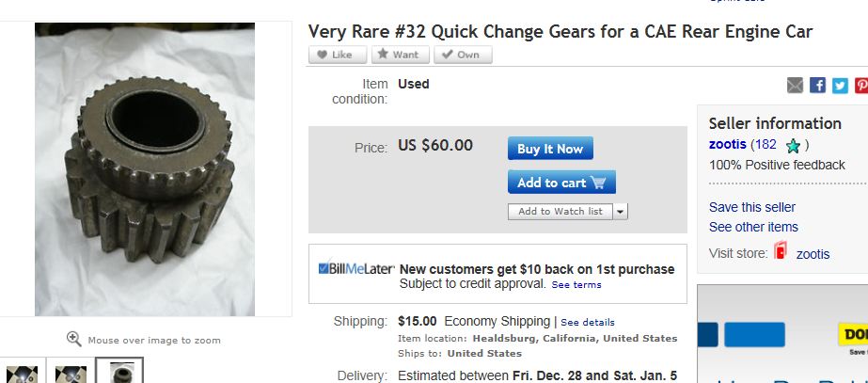Toggle the Want button
The height and width of the screenshot is (383, 868).
(x=401, y=55)
